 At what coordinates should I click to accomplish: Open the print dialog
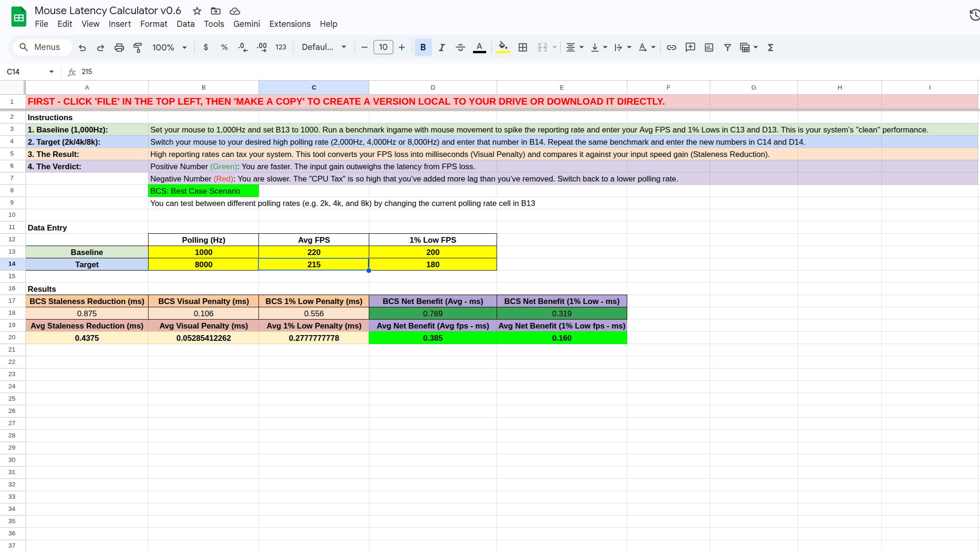[x=119, y=47]
